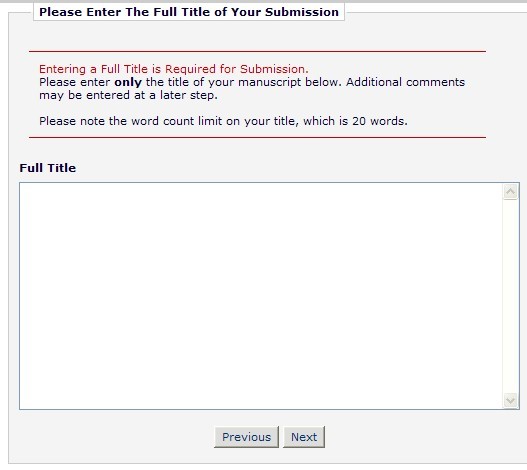This screenshot has width=527, height=470.
Task: Click the 'Please enter' instruction text start
Action: [x=75, y=82]
